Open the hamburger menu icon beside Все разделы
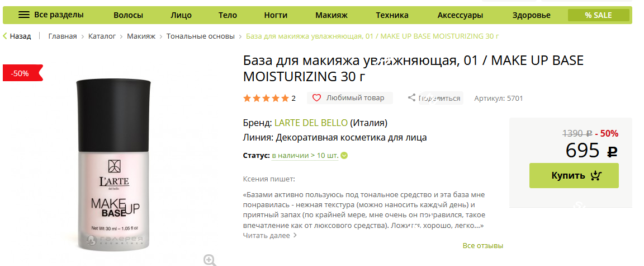 24,15
